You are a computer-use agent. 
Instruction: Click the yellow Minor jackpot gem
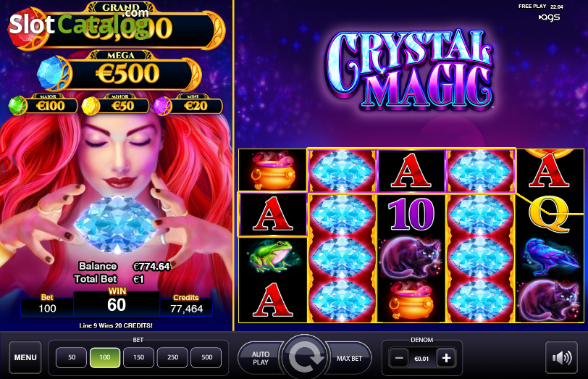90,106
